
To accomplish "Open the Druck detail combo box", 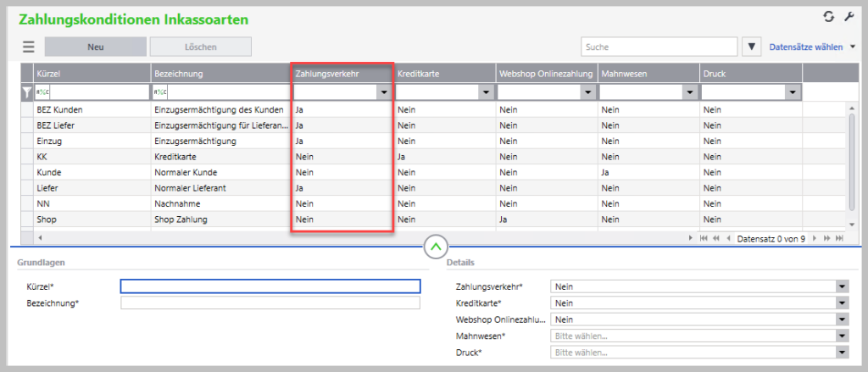I will (x=842, y=353).
